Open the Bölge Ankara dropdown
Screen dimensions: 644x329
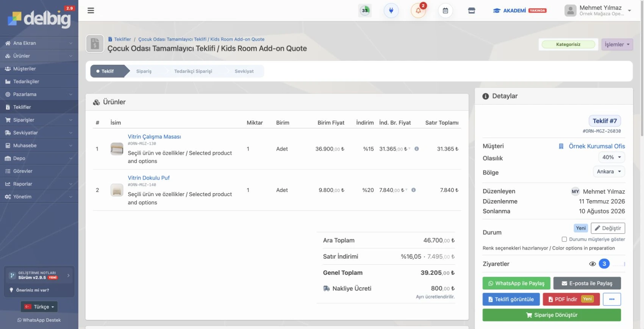[609, 172]
